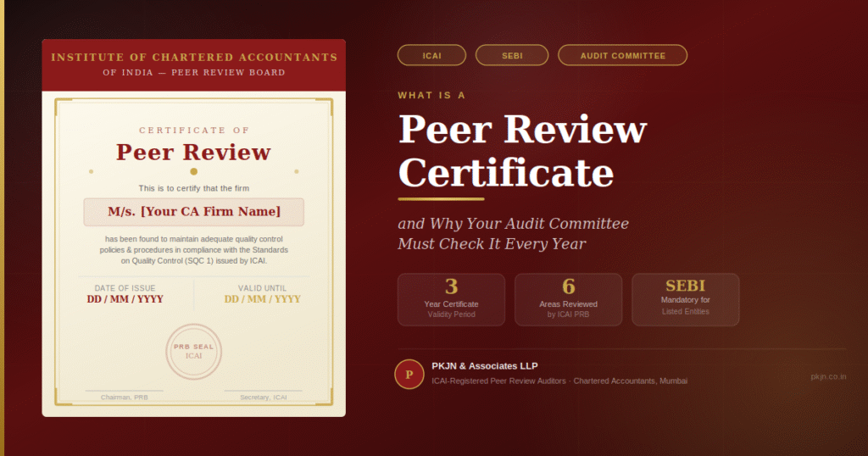The height and width of the screenshot is (456, 868).
Task: Click the gold date under VALID UNTIL
Action: [x=263, y=299]
